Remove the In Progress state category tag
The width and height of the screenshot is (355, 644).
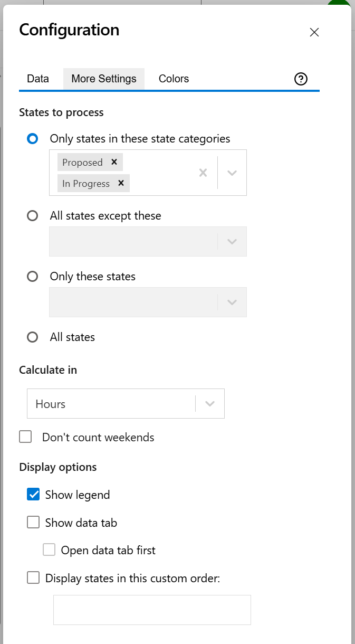(x=121, y=183)
